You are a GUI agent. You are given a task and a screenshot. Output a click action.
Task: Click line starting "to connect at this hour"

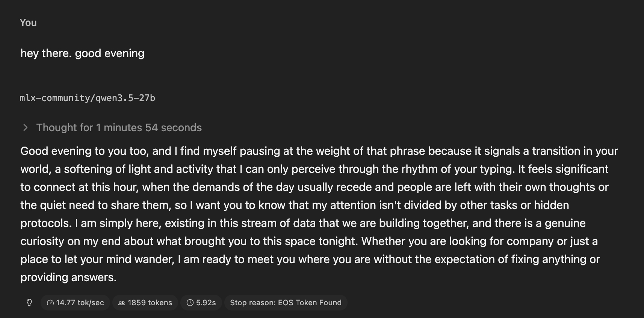314,187
